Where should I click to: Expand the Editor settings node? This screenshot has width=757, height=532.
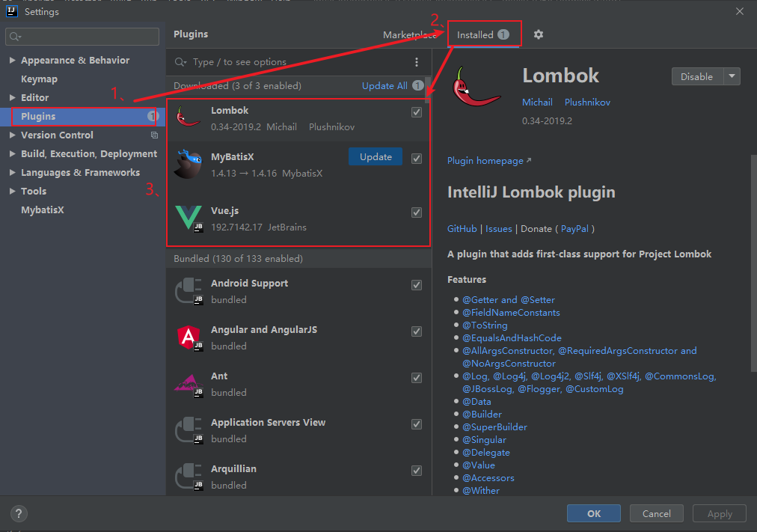tap(12, 97)
